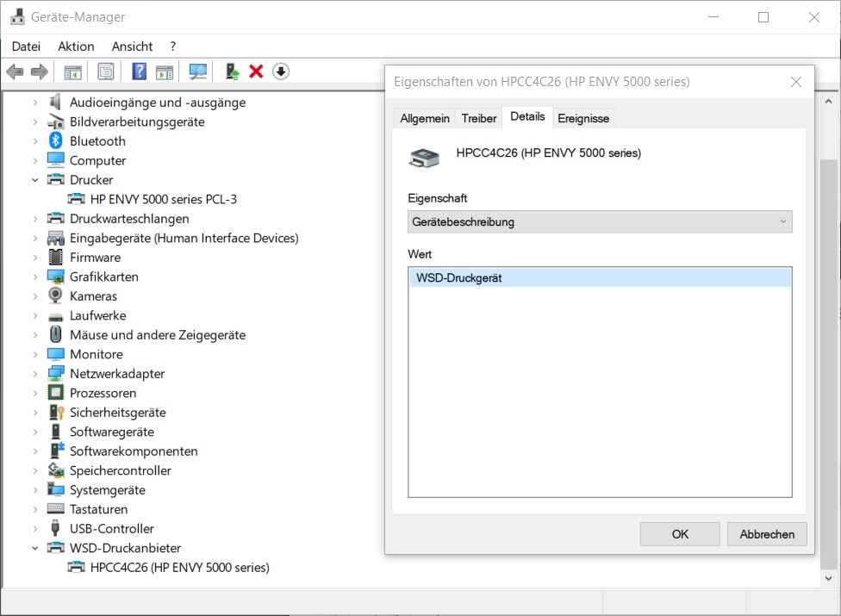Click the vertical scrollbar thumb
Image resolution: width=841 pixels, height=616 pixels.
[828, 364]
